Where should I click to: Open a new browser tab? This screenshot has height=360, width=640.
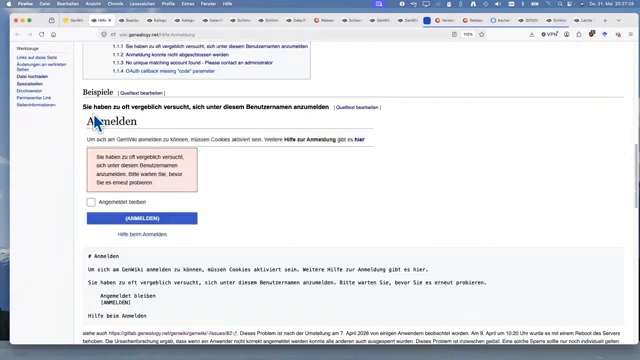[605, 20]
